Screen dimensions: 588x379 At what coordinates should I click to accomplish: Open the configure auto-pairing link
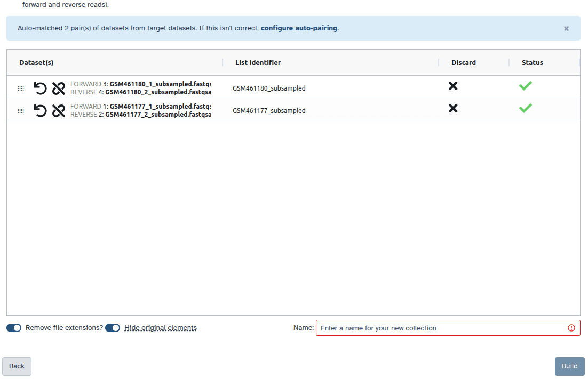299,28
